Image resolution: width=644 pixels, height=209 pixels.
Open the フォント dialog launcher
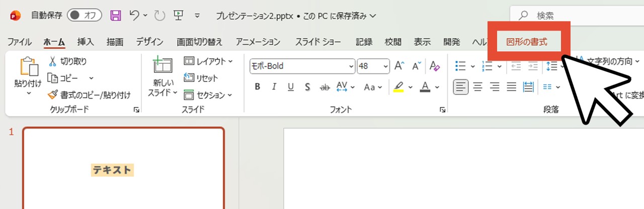[x=442, y=110]
